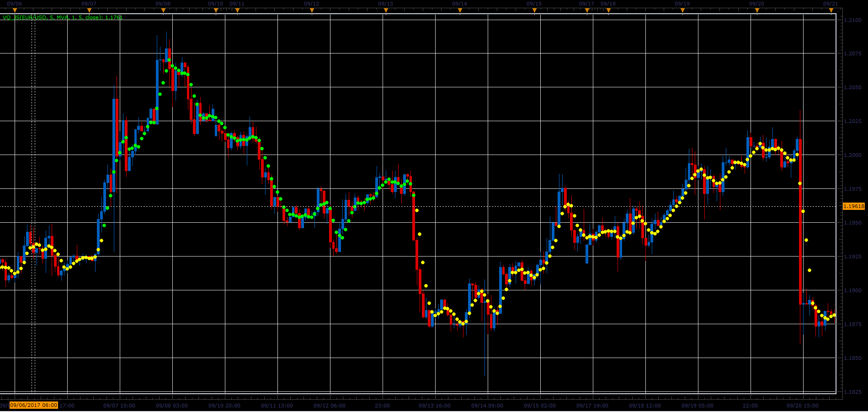Select the 09/13 16:00 time axis label
Viewport: 868px width, 412px height.
[435, 406]
